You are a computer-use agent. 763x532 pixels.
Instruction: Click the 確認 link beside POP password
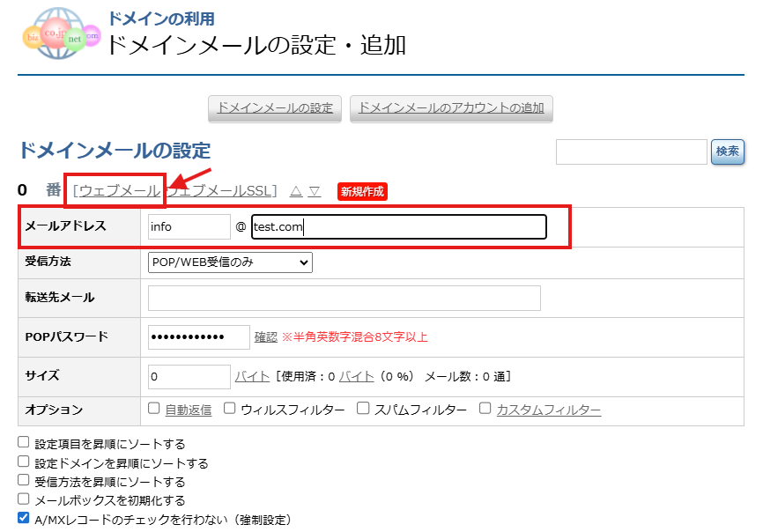coord(265,336)
